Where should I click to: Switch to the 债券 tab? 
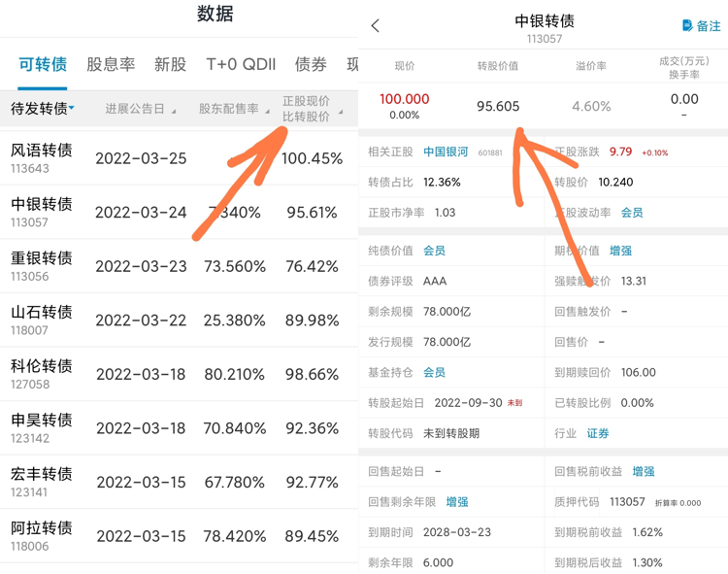[x=311, y=64]
